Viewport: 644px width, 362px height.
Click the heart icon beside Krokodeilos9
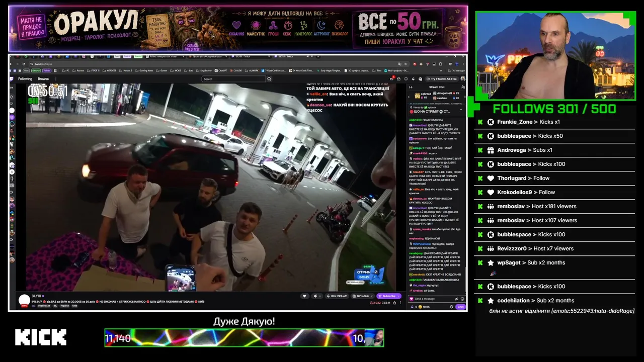tap(491, 193)
